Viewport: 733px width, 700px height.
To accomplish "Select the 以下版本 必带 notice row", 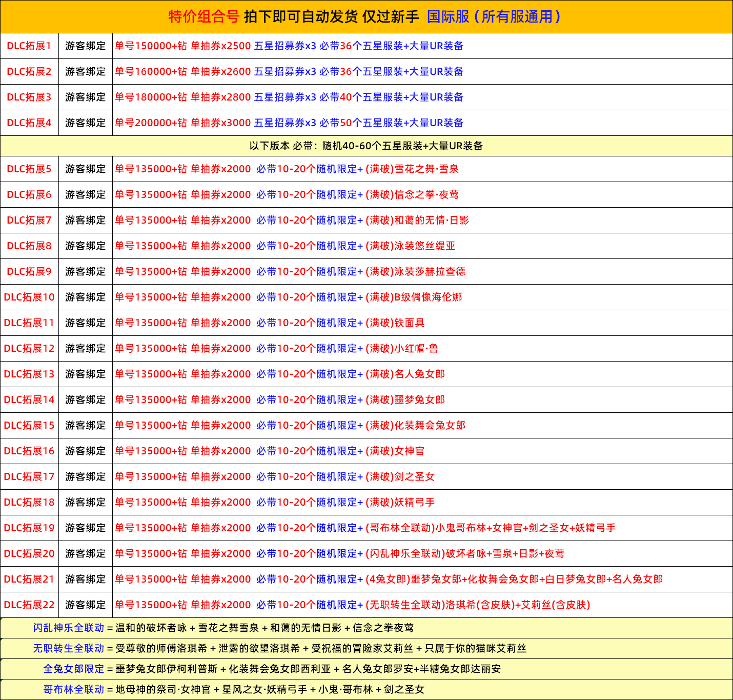I will click(x=366, y=146).
